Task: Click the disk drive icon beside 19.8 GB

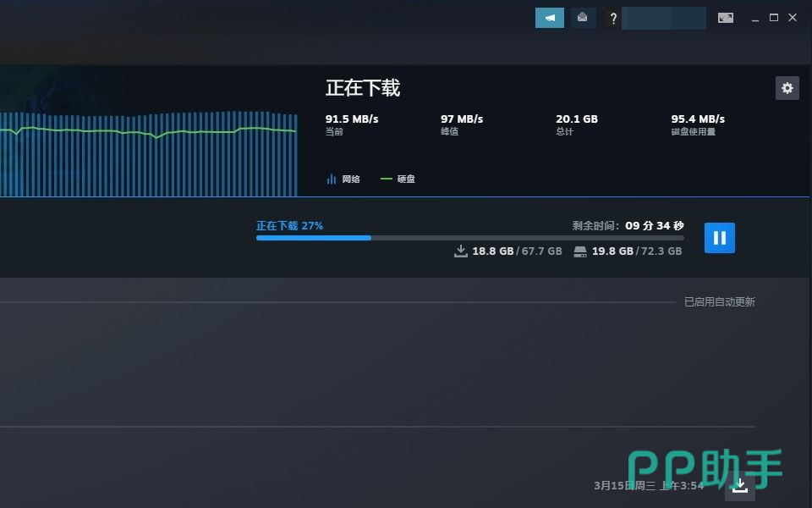Action: (580, 251)
